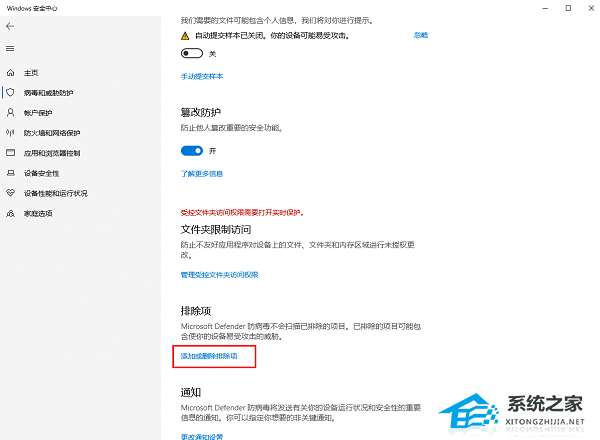The image size is (600, 440).
Task: Click the 排除项 heading
Action: point(196,311)
